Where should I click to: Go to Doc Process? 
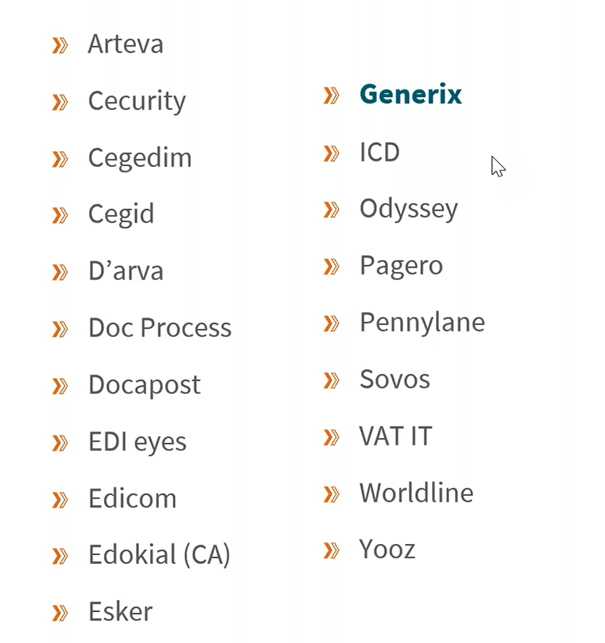coord(160,328)
